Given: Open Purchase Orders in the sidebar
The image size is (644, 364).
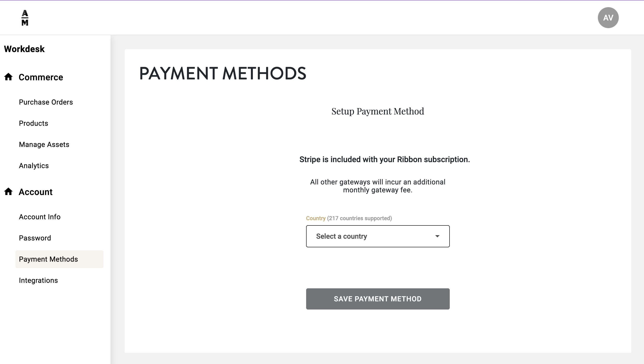Looking at the screenshot, I should coord(46,102).
